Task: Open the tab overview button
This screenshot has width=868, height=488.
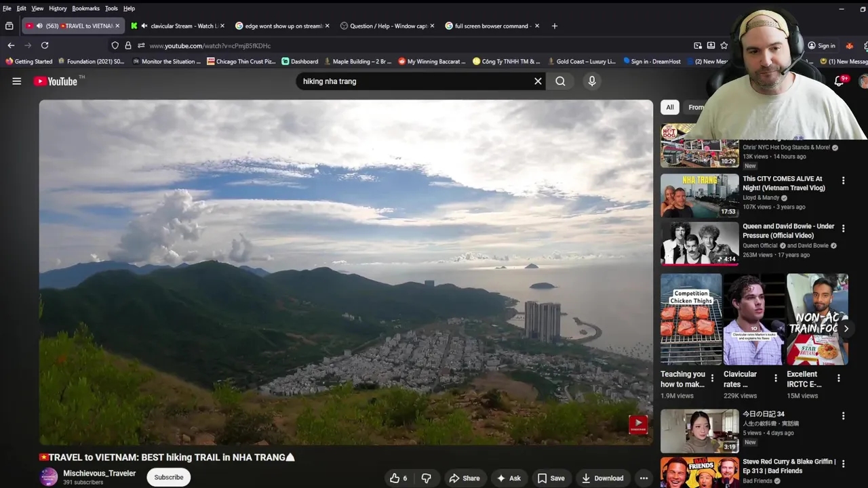Action: pyautogui.click(x=9, y=26)
